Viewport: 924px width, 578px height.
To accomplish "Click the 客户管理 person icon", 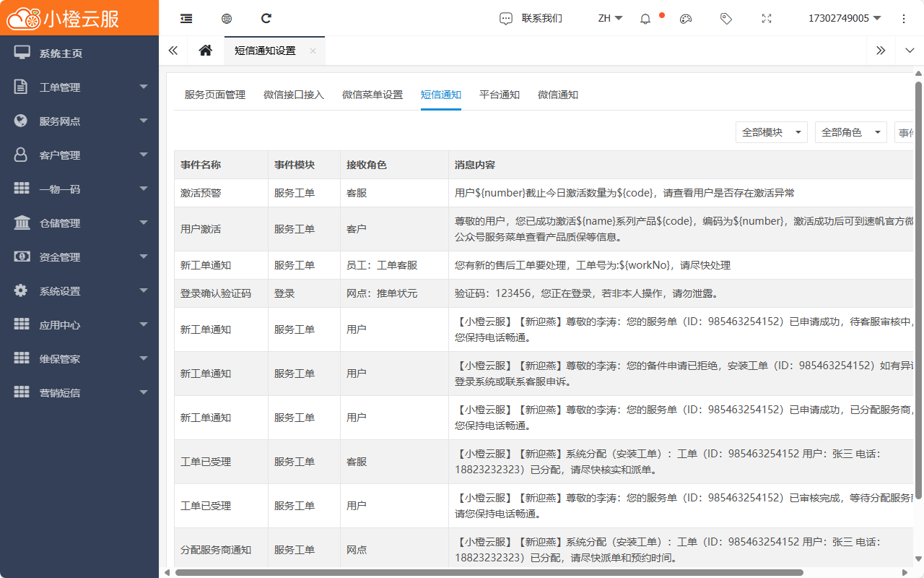I will (x=21, y=155).
